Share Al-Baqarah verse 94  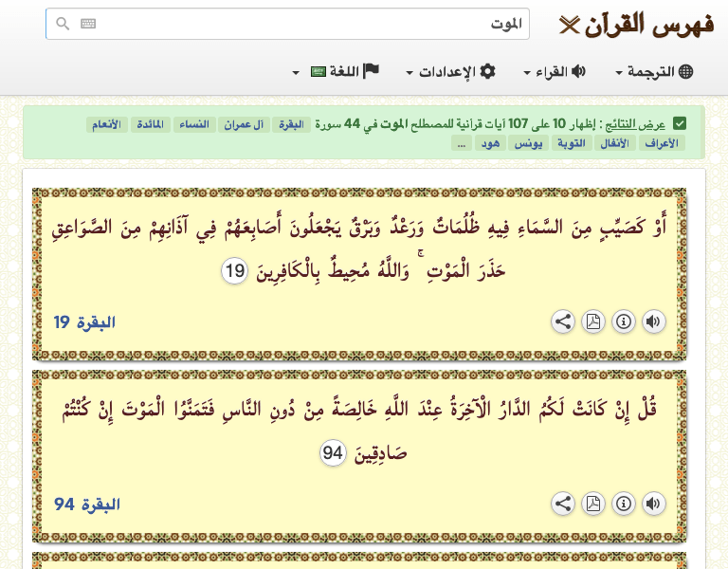click(x=563, y=504)
